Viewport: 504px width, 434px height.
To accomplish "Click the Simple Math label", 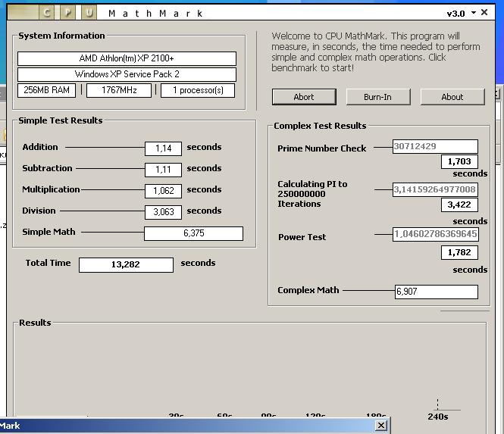I will point(49,232).
